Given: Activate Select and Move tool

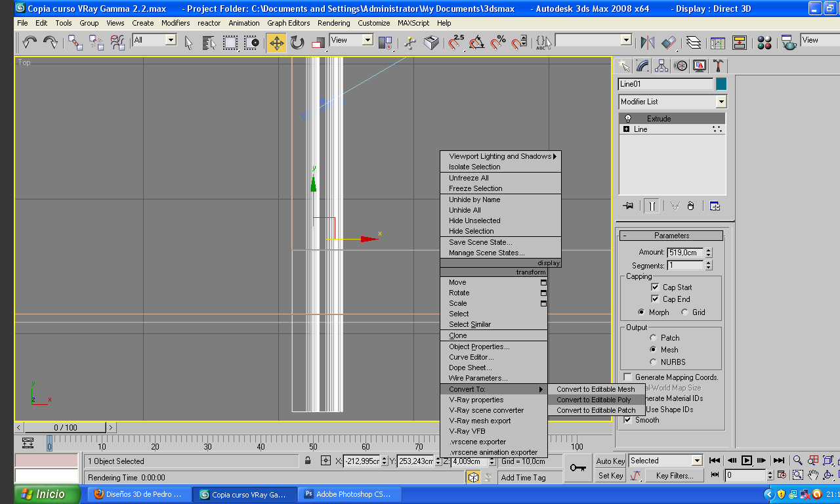Looking at the screenshot, I should tap(276, 43).
